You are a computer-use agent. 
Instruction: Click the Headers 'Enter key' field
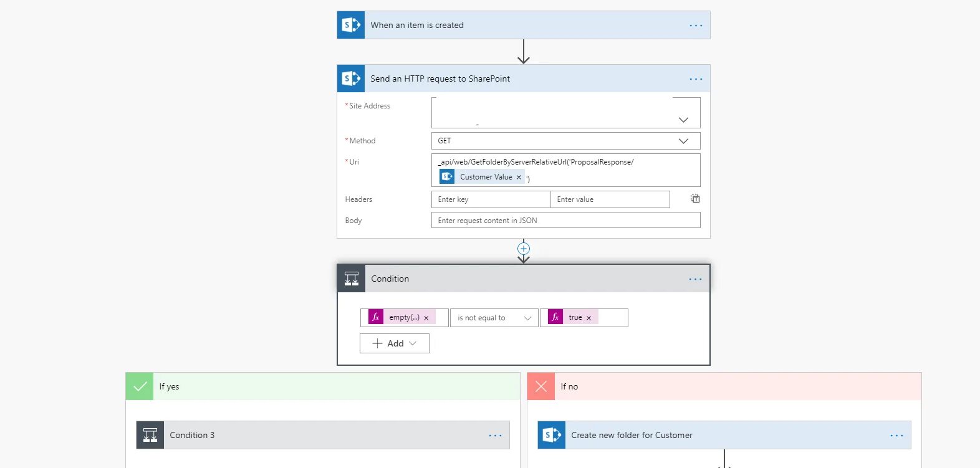tap(491, 199)
